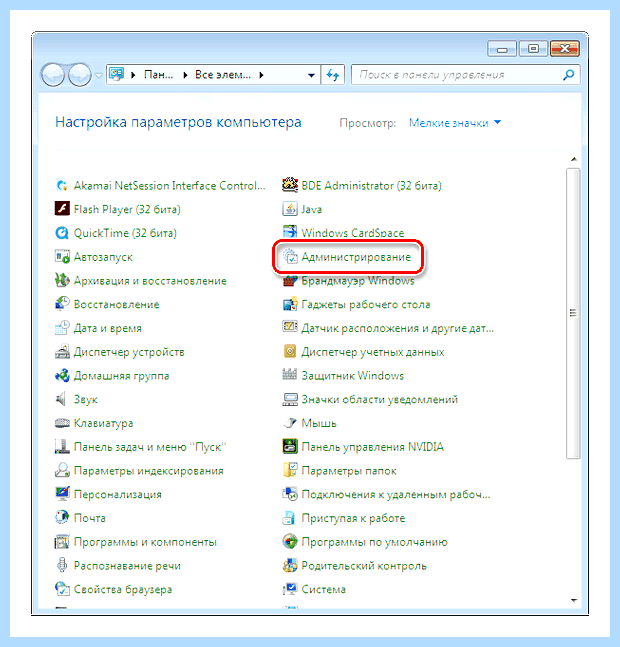Expand the root arrow before Пан...

[133, 75]
